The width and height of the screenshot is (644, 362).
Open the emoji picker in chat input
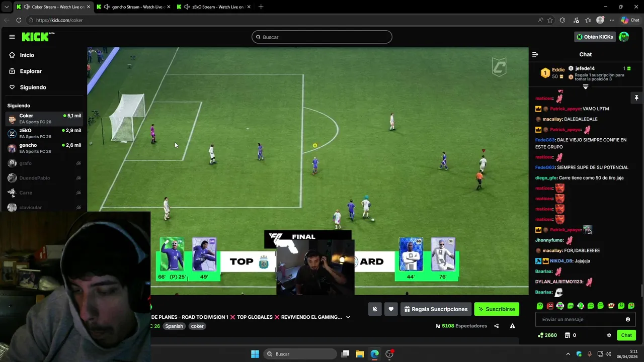pyautogui.click(x=627, y=320)
